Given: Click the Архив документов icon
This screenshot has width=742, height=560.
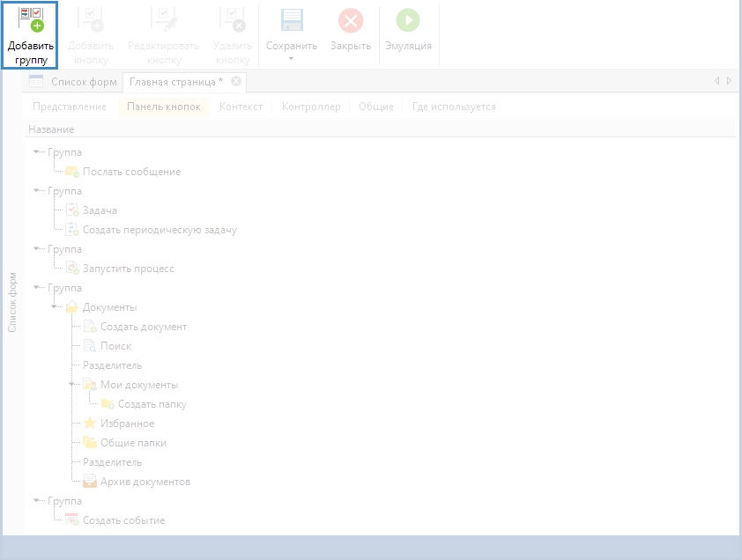Looking at the screenshot, I should (x=90, y=482).
